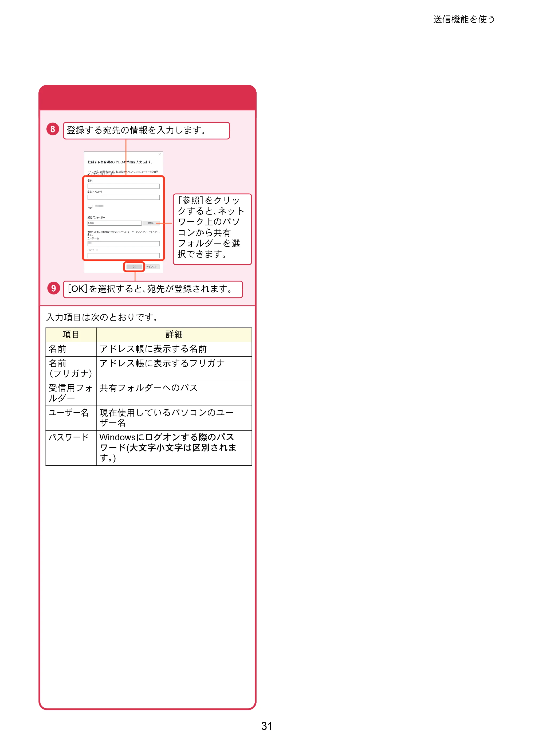This screenshot has width=534, height=756.
Task: Click the 名前 input field in the dialog
Action: point(123,186)
